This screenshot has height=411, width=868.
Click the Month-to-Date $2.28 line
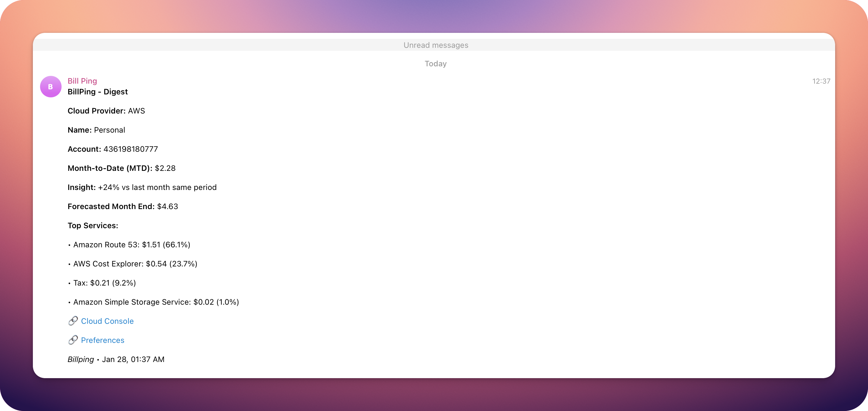[x=121, y=168]
